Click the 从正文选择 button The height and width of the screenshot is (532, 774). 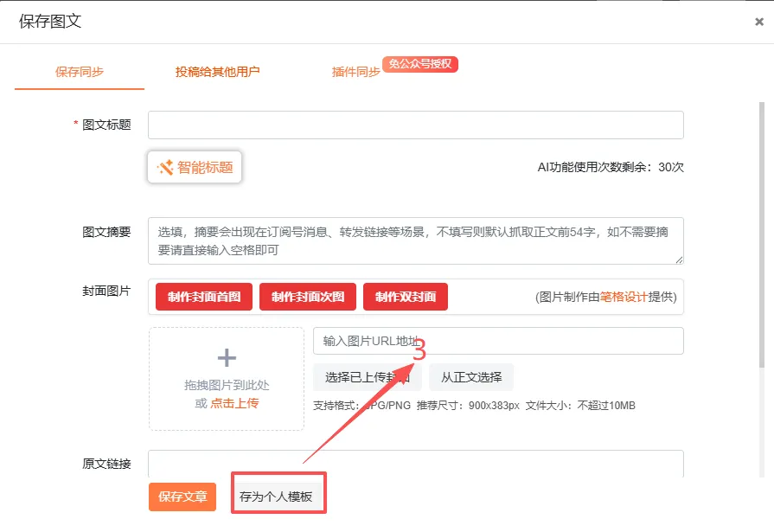point(471,377)
